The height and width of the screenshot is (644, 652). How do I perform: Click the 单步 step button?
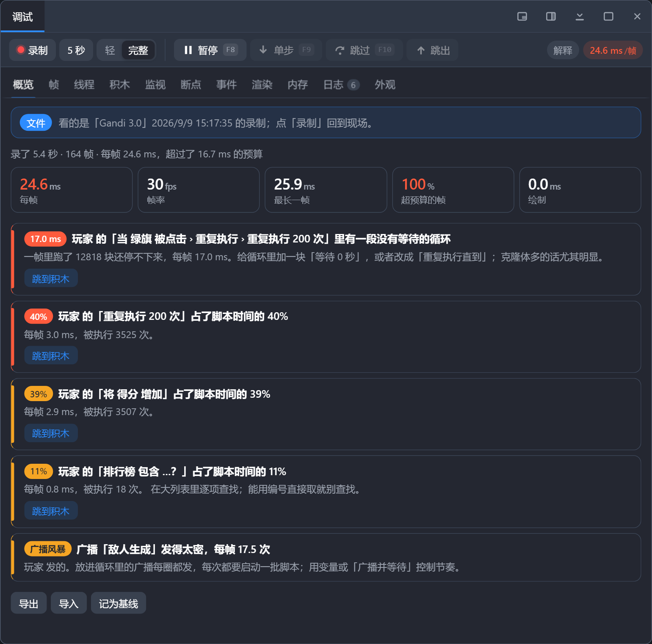286,50
